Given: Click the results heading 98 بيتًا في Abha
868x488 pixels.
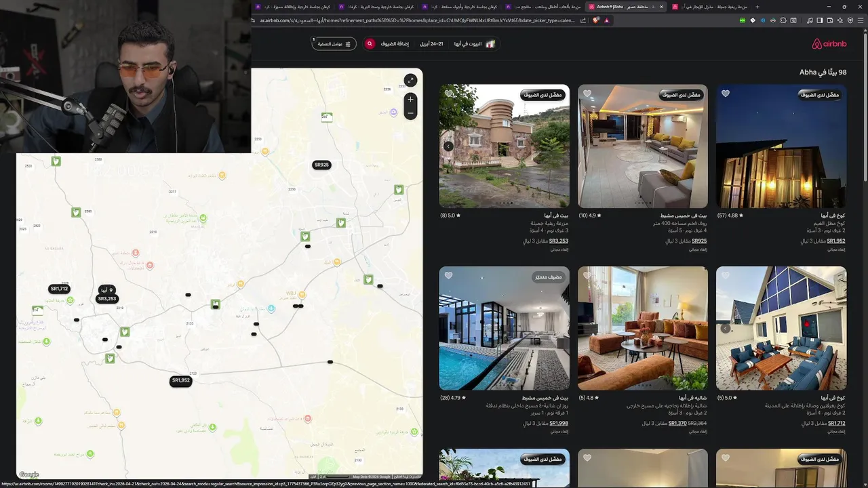Looking at the screenshot, I should pyautogui.click(x=823, y=73).
